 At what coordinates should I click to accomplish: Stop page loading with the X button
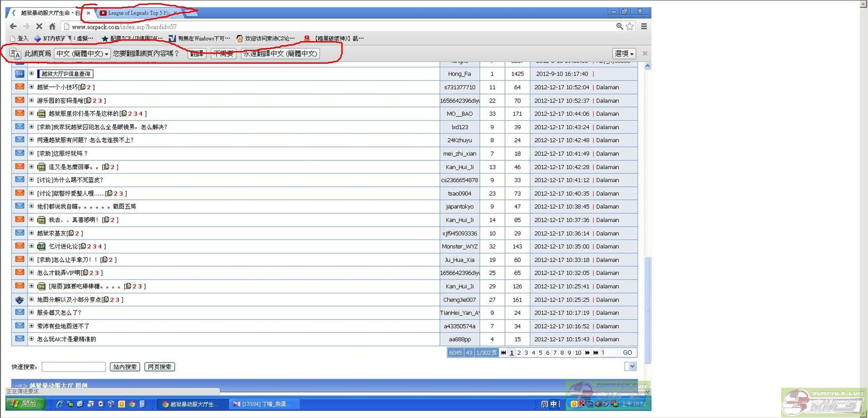(39, 27)
